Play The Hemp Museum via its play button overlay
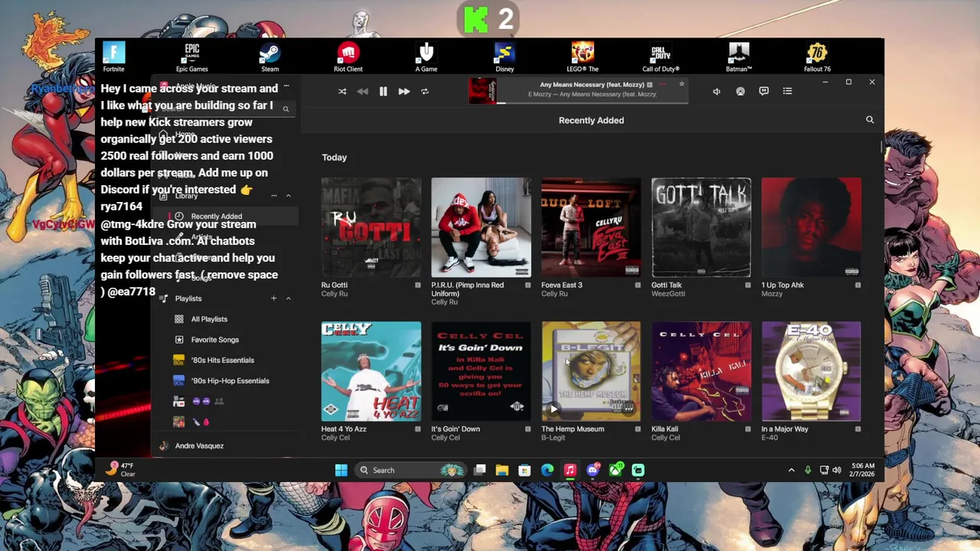 coord(554,409)
